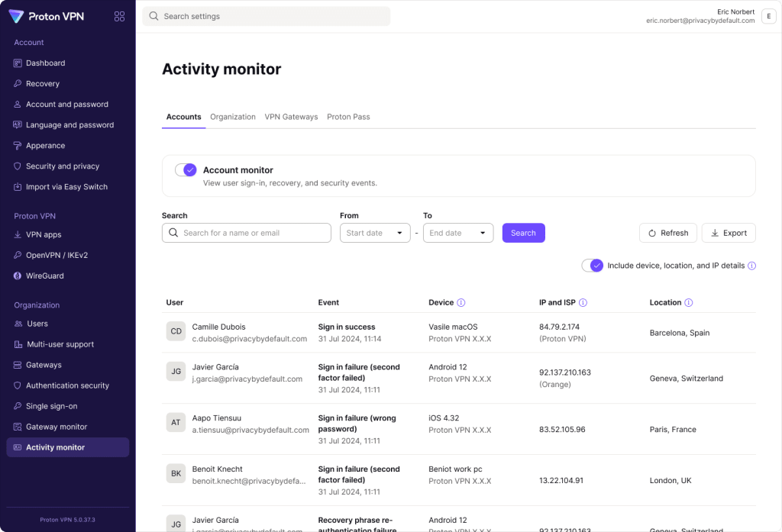Image resolution: width=782 pixels, height=532 pixels.
Task: Switch to the Proton Pass tab
Action: click(348, 118)
